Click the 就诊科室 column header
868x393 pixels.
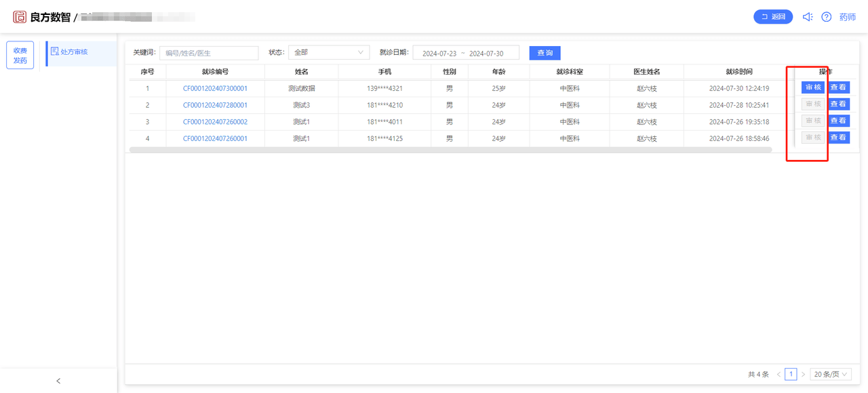click(x=570, y=72)
